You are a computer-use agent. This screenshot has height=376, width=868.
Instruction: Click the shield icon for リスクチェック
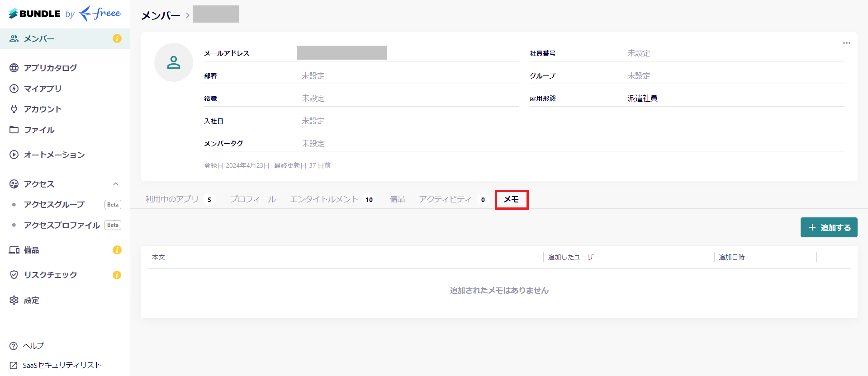pos(14,275)
